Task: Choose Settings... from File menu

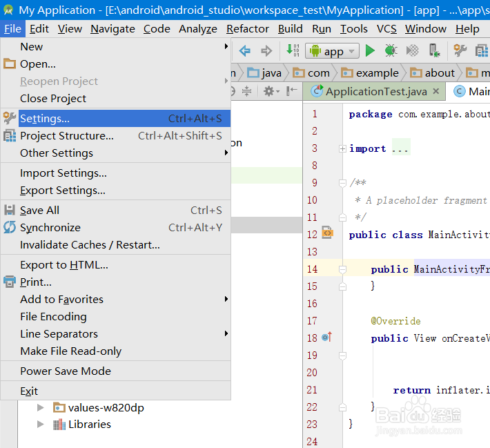Action: 115,119
